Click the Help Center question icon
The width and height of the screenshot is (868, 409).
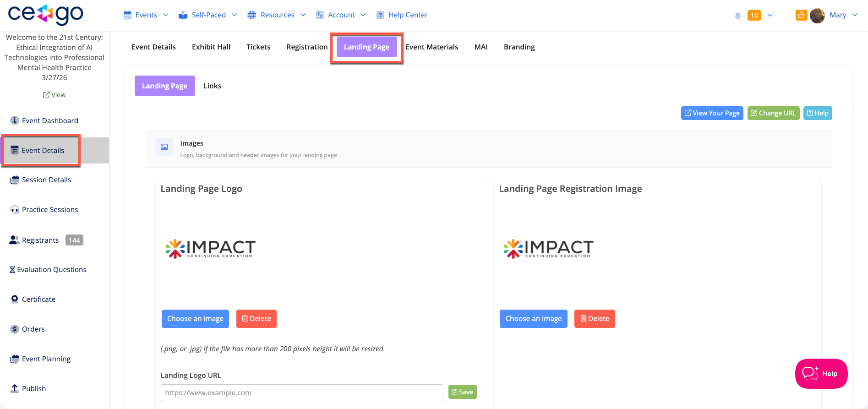(x=380, y=15)
